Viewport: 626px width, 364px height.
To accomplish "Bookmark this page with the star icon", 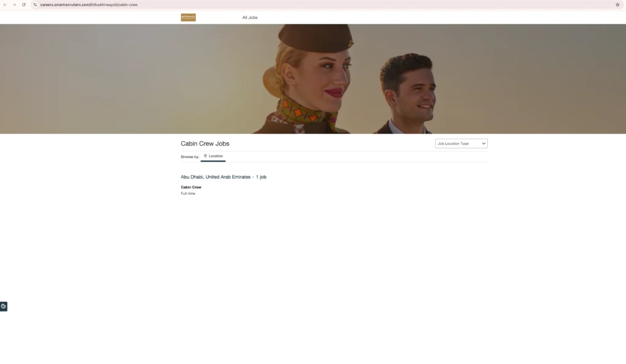I will click(x=617, y=5).
